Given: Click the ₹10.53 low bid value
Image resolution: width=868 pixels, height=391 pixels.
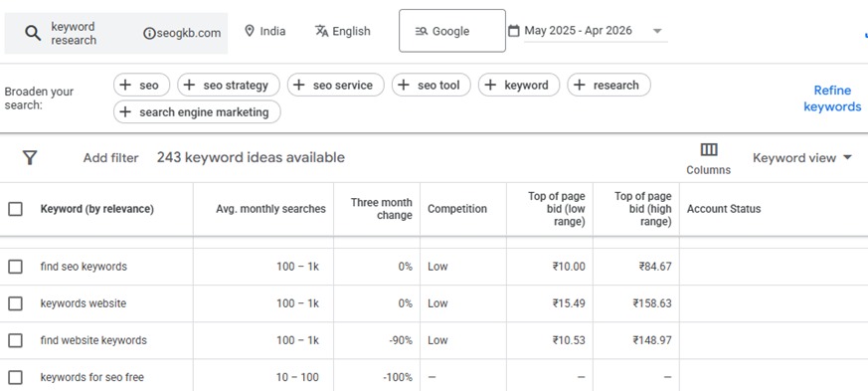Looking at the screenshot, I should coord(569,340).
